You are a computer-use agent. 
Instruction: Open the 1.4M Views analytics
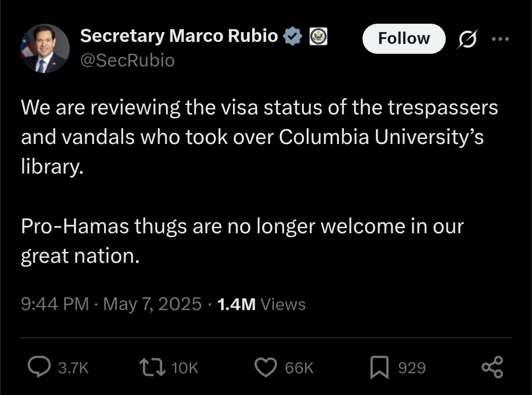click(x=261, y=304)
